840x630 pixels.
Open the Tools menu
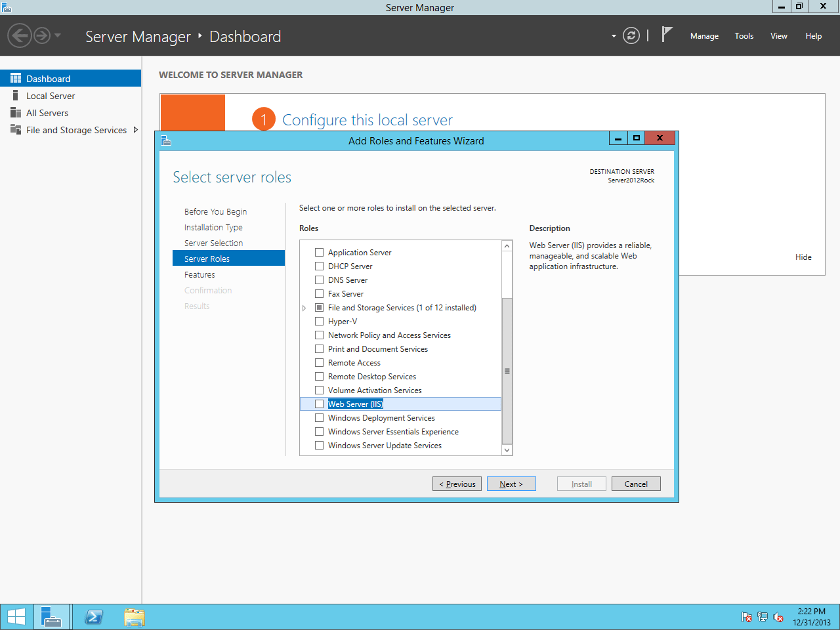click(744, 36)
